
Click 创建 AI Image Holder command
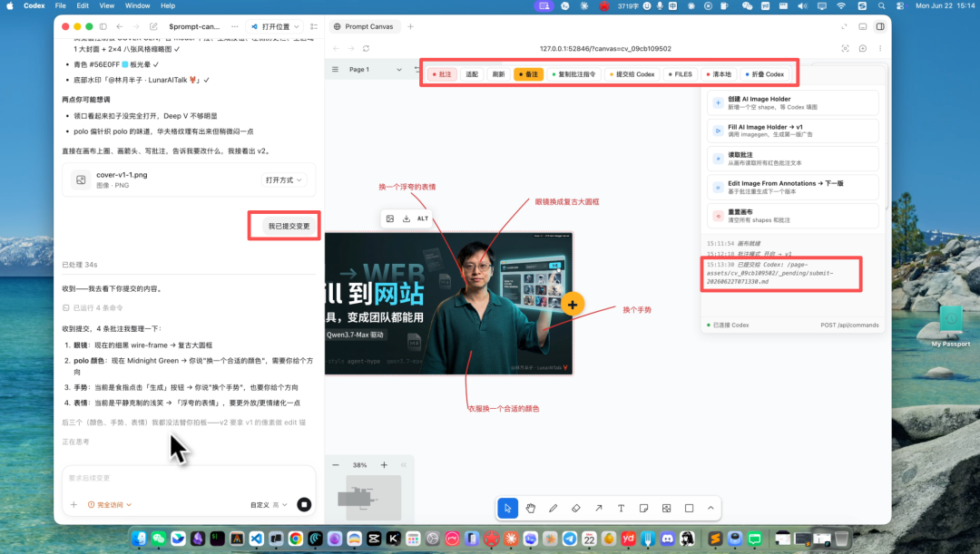coord(792,102)
